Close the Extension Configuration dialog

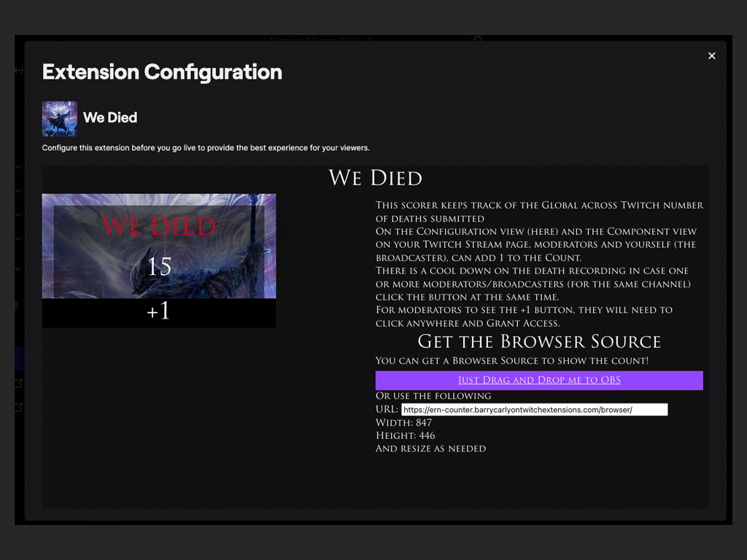(x=711, y=56)
